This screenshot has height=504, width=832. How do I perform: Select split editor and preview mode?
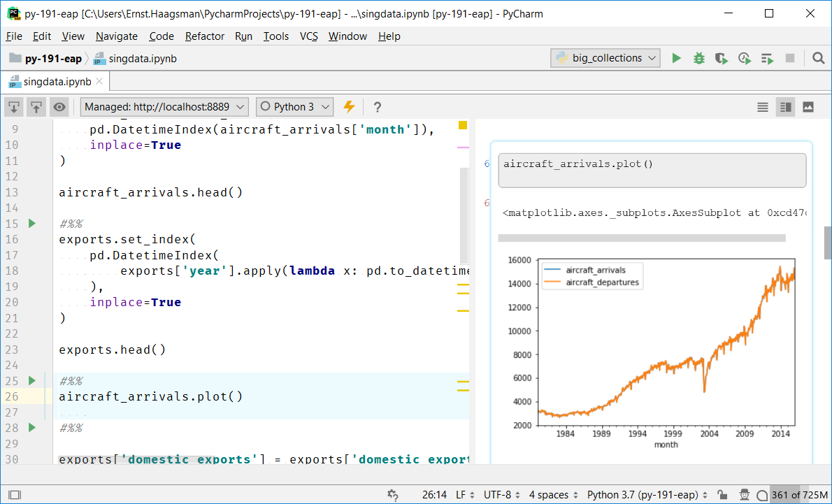click(784, 106)
